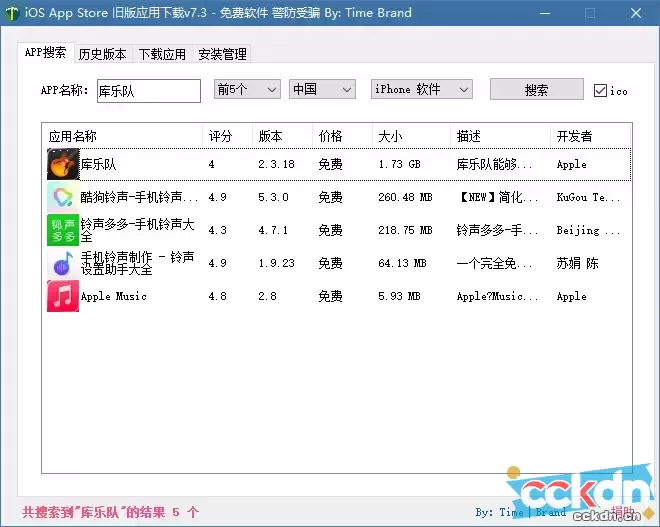Click the app logo in title bar
The image size is (660, 527).
pyautogui.click(x=12, y=13)
